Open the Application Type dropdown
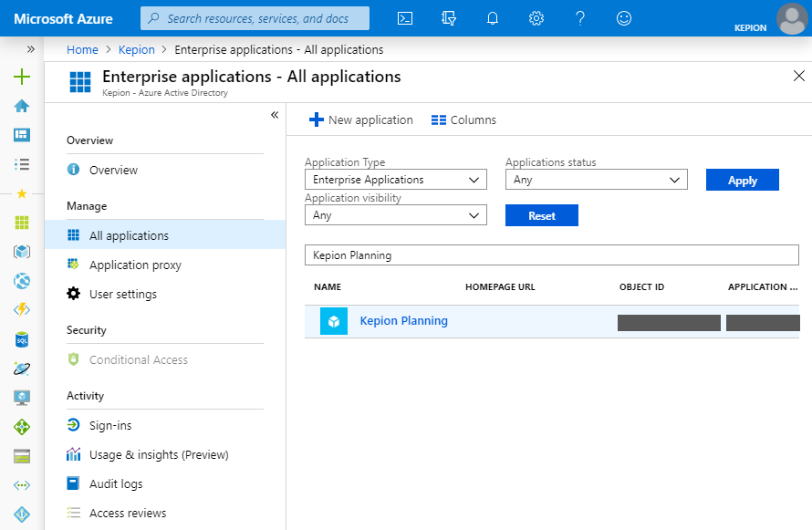The width and height of the screenshot is (812, 530). (395, 180)
